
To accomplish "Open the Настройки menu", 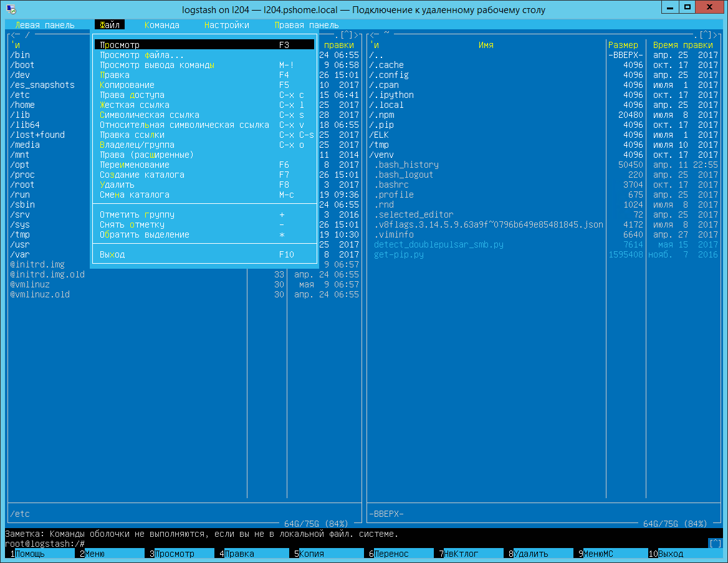I will 227,25.
